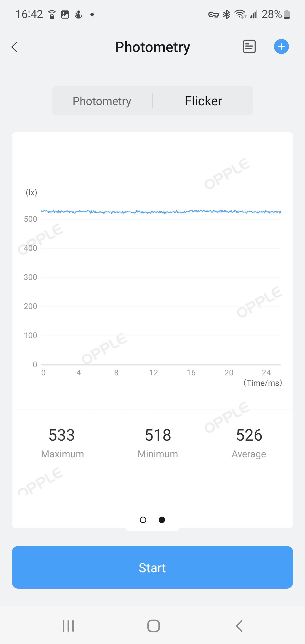Viewport: 305px width, 644px height.
Task: Tap the Minimum value 518
Action: coord(158,435)
